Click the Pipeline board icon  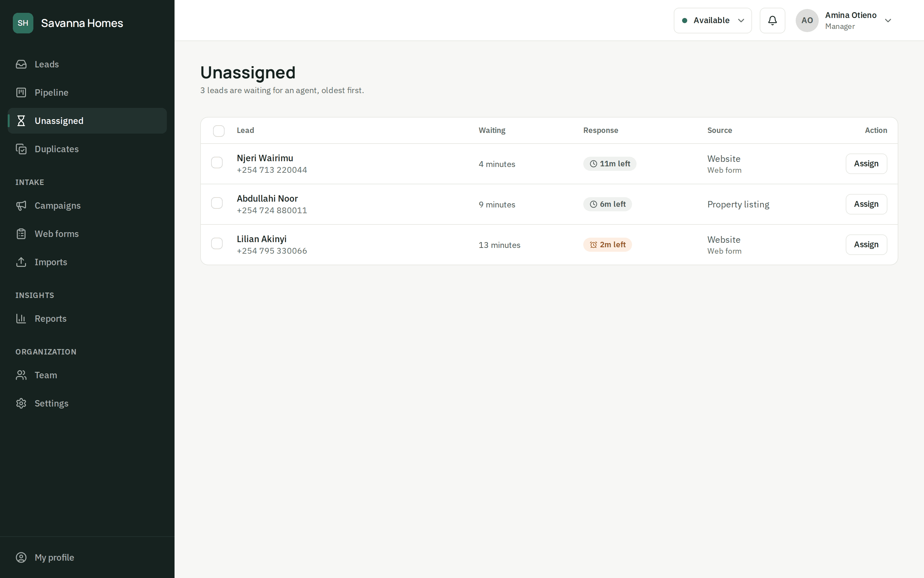pyautogui.click(x=21, y=92)
